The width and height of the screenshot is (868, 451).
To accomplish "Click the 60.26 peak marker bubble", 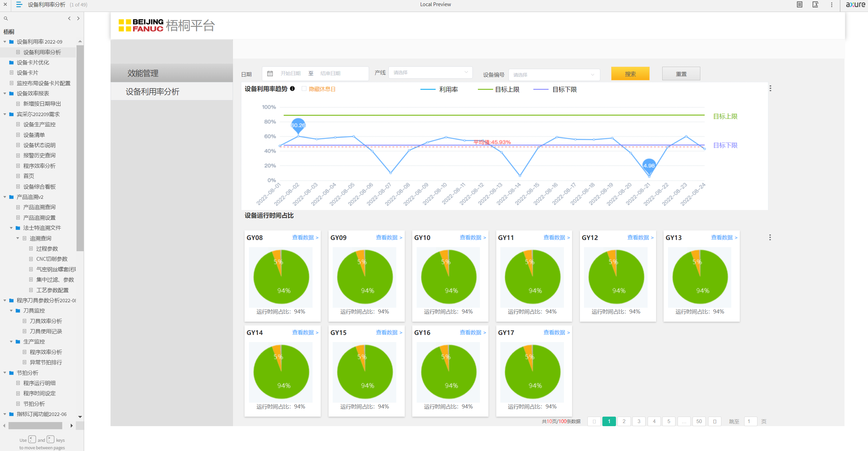I will [298, 125].
